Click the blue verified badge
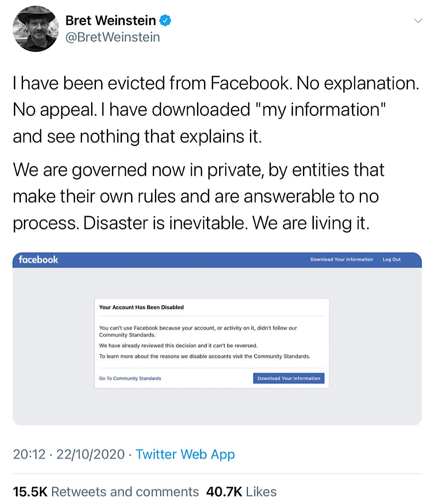This screenshot has height=504, width=434. (165, 20)
